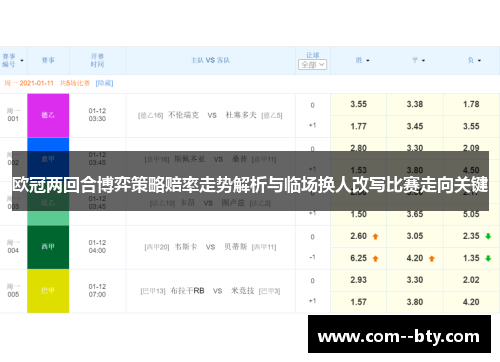Click the green down arrow beside 1.35
The height and width of the screenshot is (362, 500).
[x=488, y=258]
